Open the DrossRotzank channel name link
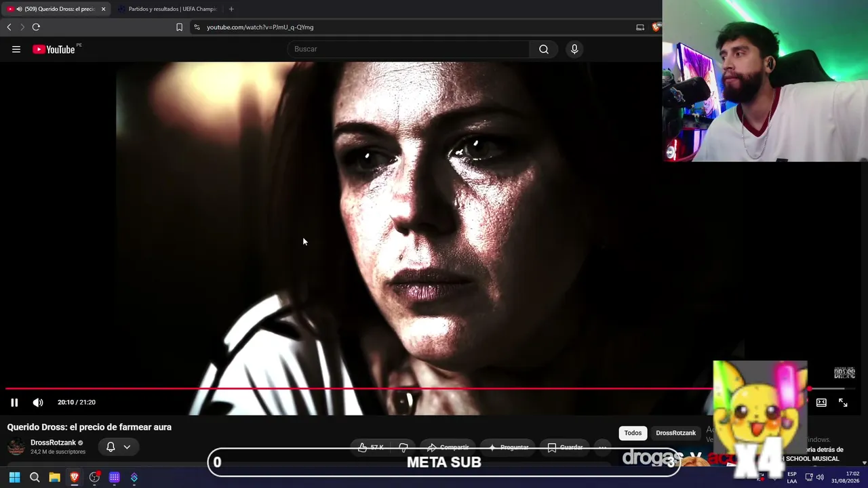This screenshot has height=488, width=868. coord(54,443)
